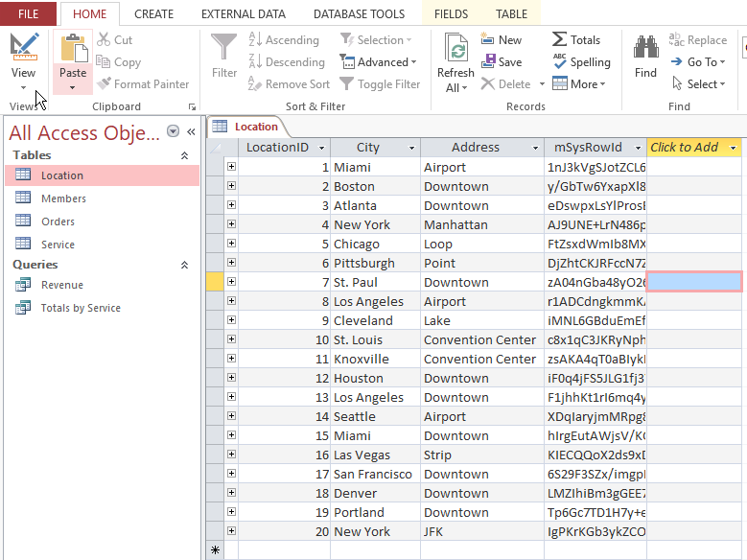Viewport: 747px width, 560px height.
Task: Open the Totals by Service query
Action: click(x=102, y=308)
